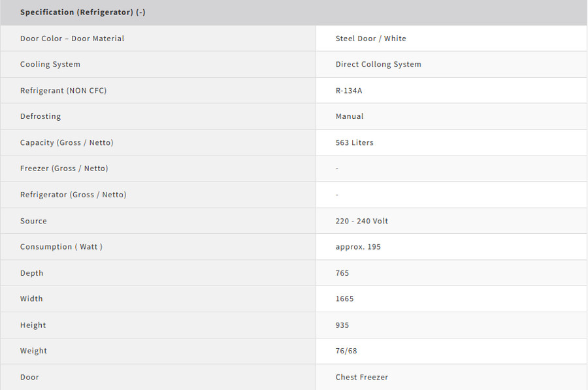
Task: Select the Direct Collong System text
Action: (x=378, y=65)
